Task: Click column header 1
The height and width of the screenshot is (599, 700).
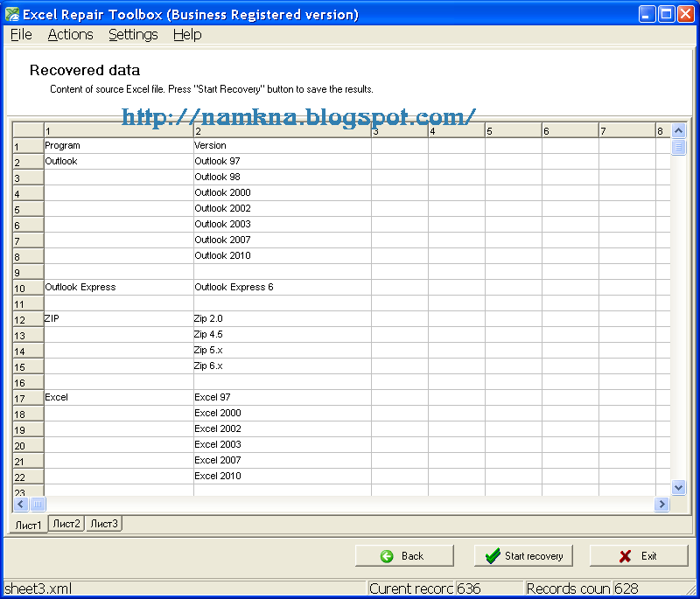Action: tap(118, 130)
